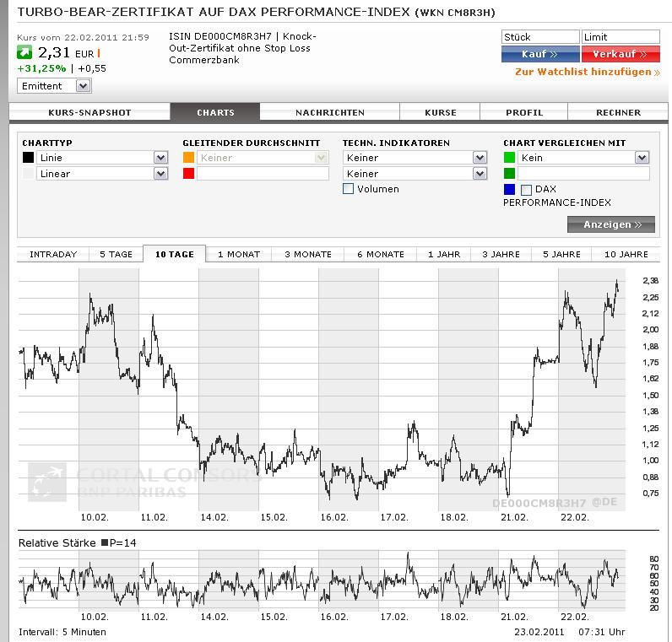672x642 pixels.
Task: Click the orange indicator next to EUR price
Action: tap(99, 53)
